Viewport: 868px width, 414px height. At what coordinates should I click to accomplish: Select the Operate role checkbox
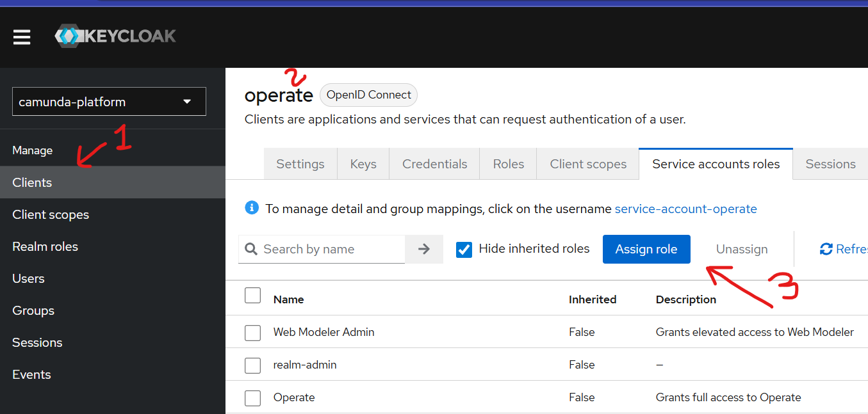[x=253, y=398]
